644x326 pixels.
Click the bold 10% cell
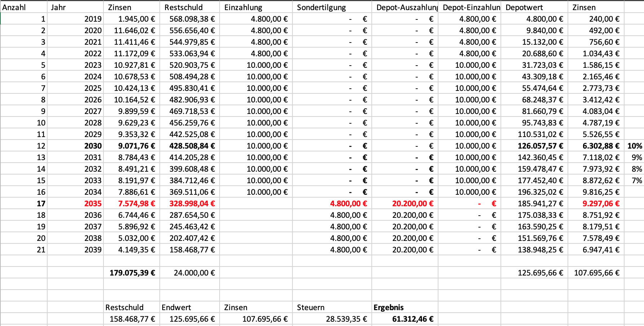pos(634,146)
